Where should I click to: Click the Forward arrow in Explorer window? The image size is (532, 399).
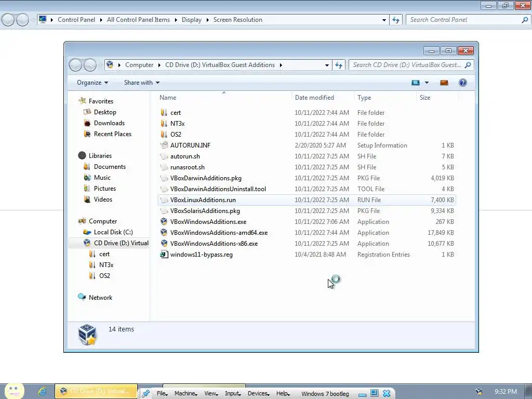point(90,65)
